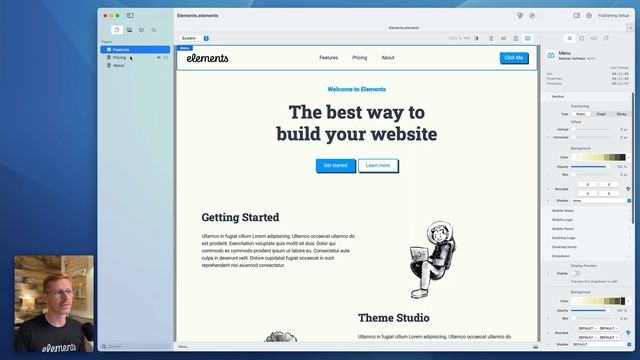Adjust the Horizontal offset slider
This screenshot has width=640, height=360.
coord(591,137)
